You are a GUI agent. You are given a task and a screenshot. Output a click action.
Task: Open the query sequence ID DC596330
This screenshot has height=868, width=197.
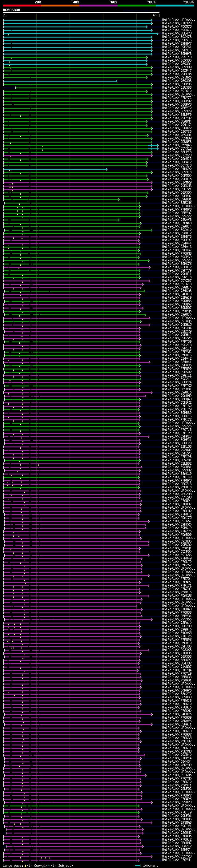(11, 10)
